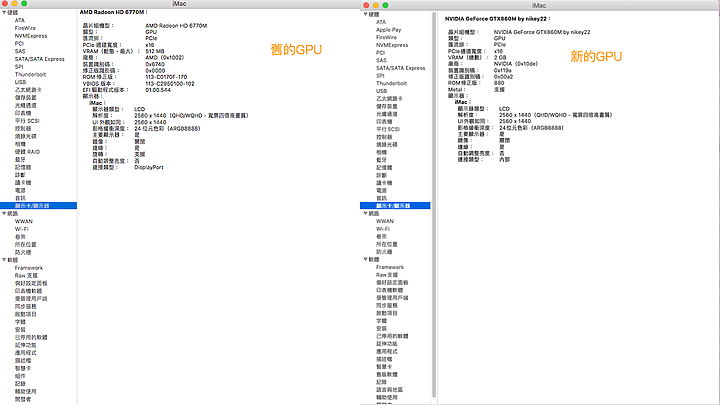Collapse 軟體 section in AMD Radeon window
This screenshot has height=405, width=720.
[4, 260]
